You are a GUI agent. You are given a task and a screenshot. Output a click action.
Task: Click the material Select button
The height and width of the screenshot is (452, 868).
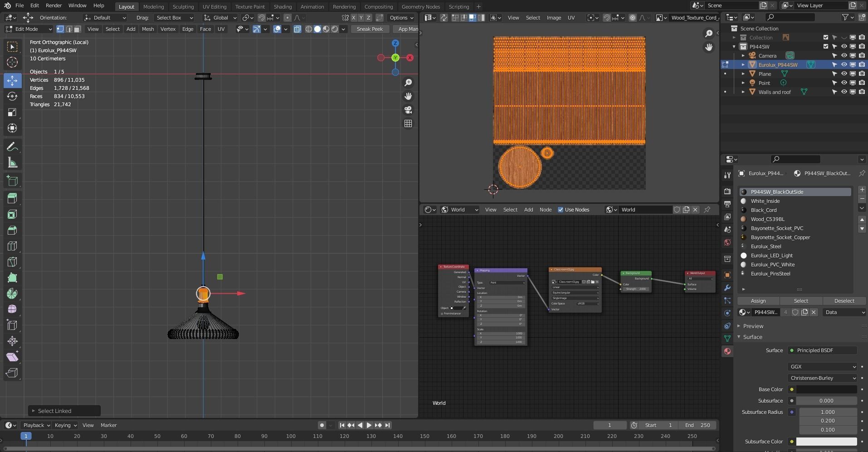801,301
